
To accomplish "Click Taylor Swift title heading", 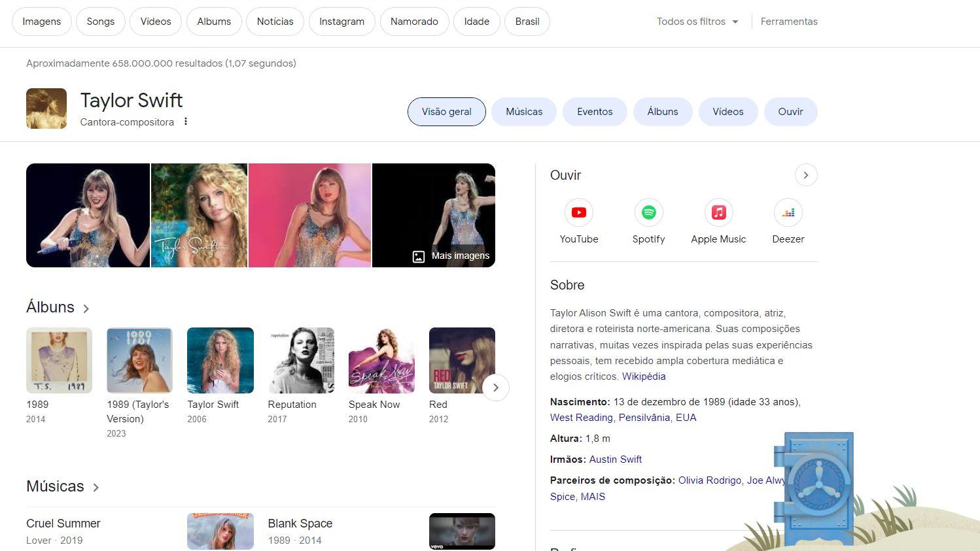I will pyautogui.click(x=131, y=101).
